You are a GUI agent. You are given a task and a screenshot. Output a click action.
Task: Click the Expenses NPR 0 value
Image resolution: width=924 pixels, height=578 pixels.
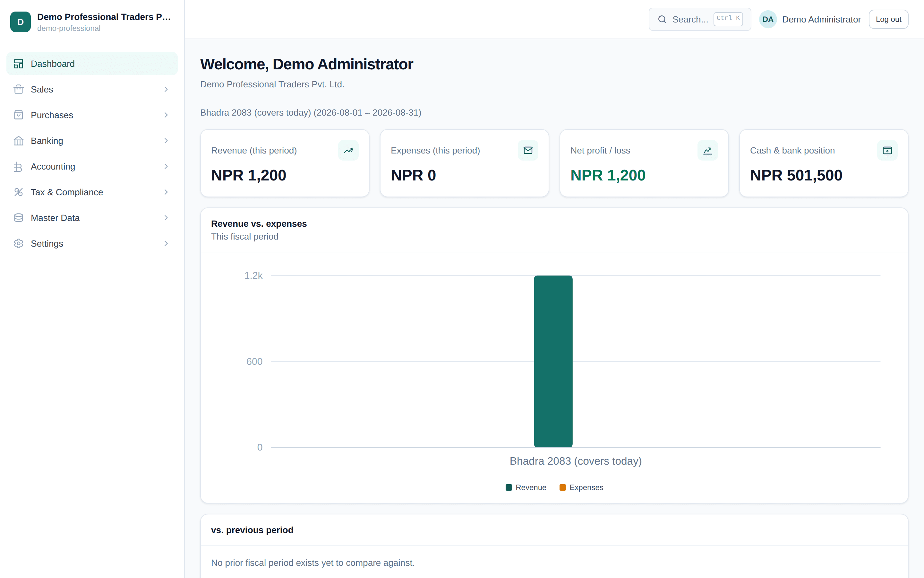413,175
